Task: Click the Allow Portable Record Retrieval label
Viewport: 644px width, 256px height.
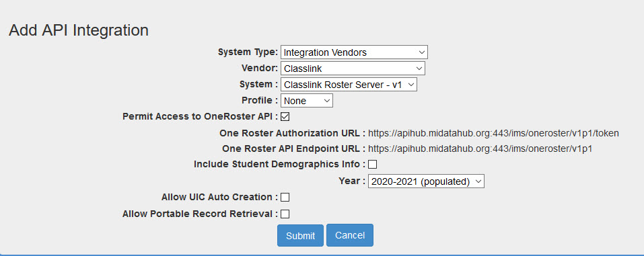Action: tap(201, 214)
